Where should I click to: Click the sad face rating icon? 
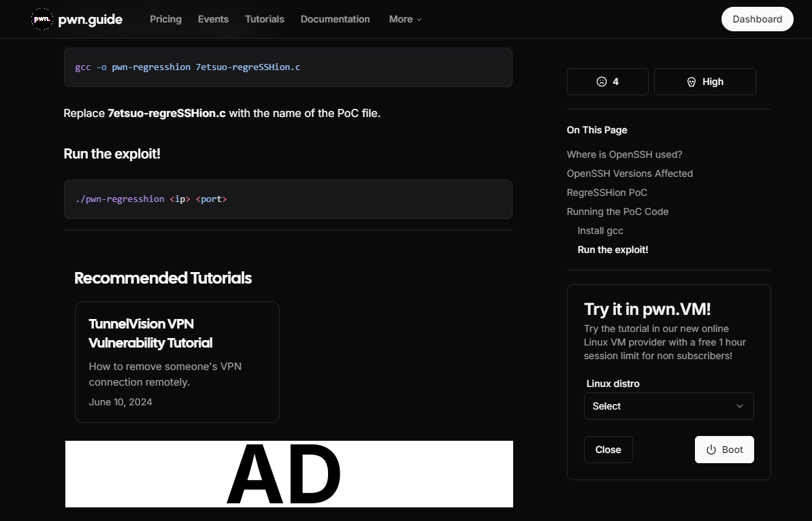pos(601,82)
